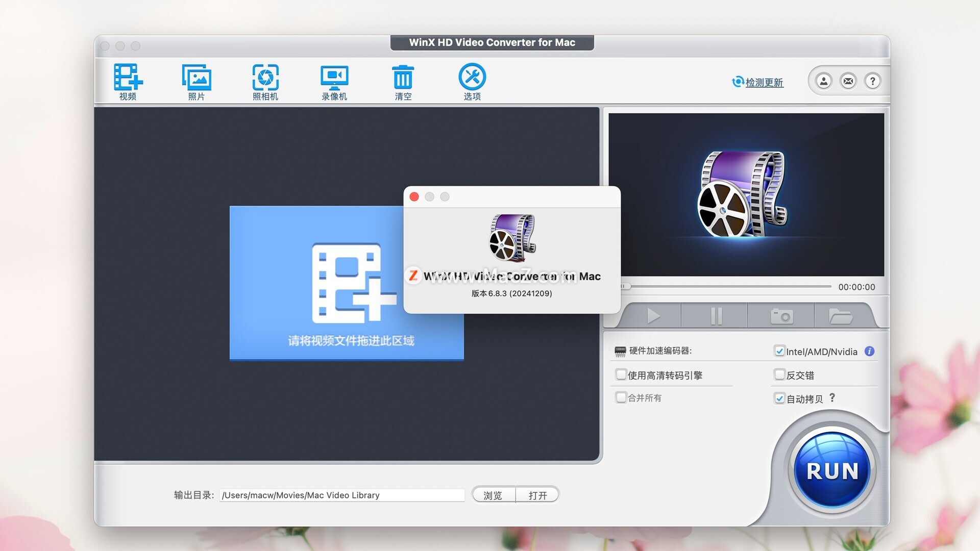Click the 版本6.8.3 (20241209) version text
The height and width of the screenshot is (551, 980).
click(512, 293)
